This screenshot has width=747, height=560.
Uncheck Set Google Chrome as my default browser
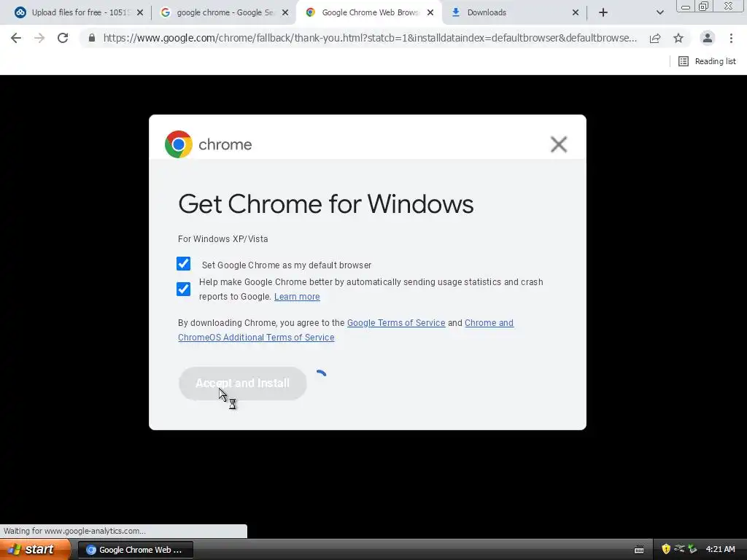point(183,263)
